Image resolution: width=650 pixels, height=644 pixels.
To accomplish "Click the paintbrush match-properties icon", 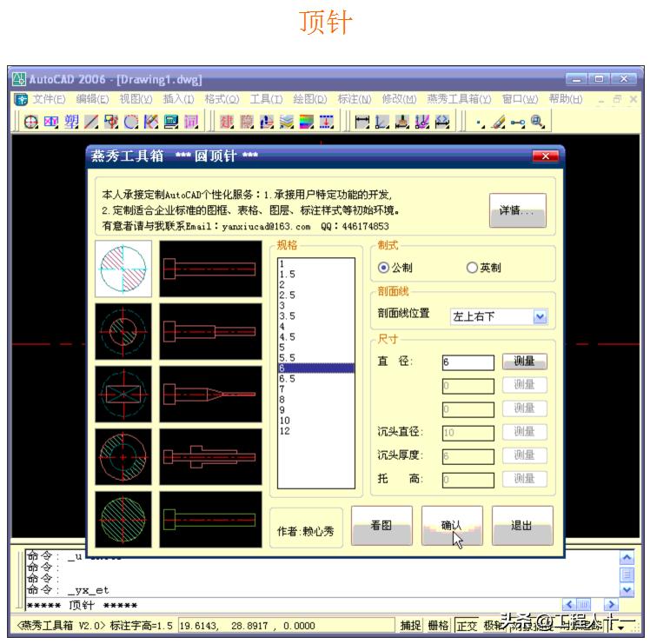I will click(x=499, y=122).
